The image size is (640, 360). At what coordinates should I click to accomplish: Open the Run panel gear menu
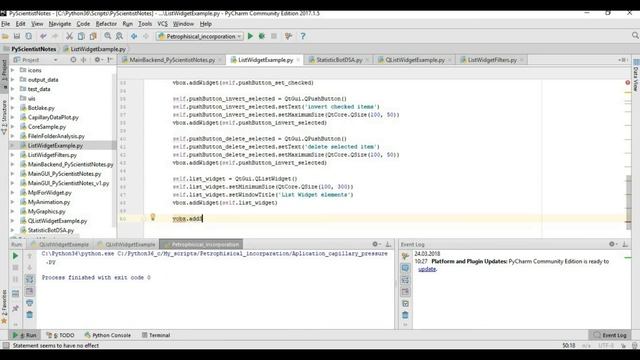376,244
